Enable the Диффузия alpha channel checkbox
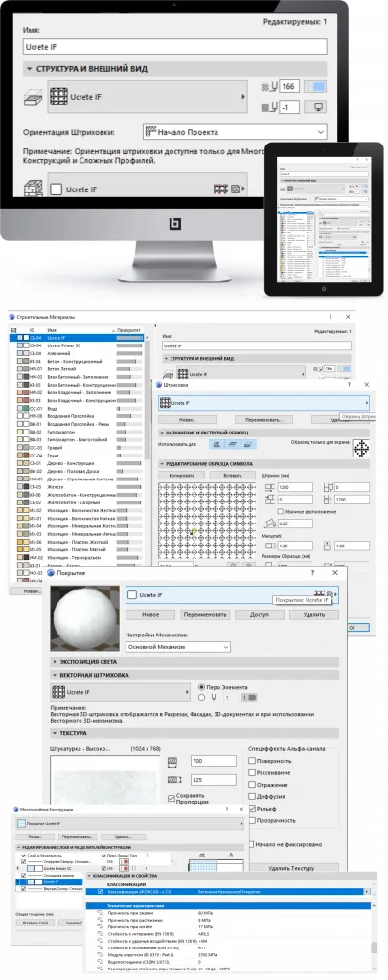This screenshot has width=388, height=980. pyautogui.click(x=252, y=796)
